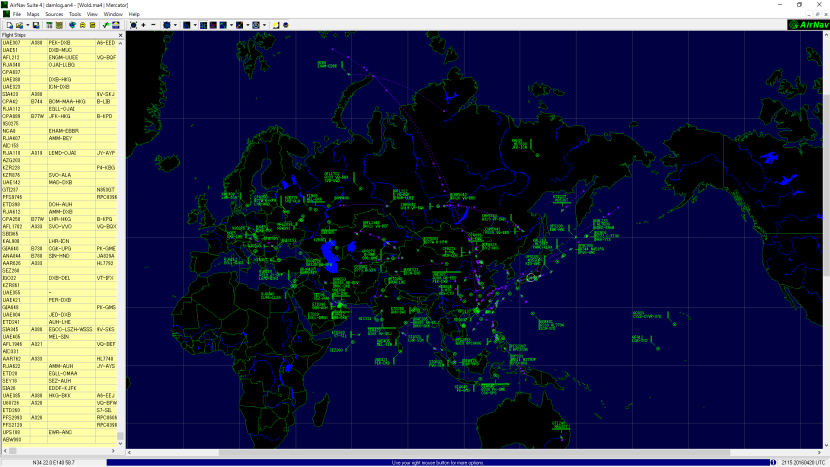Image resolution: width=830 pixels, height=467 pixels.
Task: Expand the dropdown arrow beside Open folder icon
Action: [x=28, y=24]
